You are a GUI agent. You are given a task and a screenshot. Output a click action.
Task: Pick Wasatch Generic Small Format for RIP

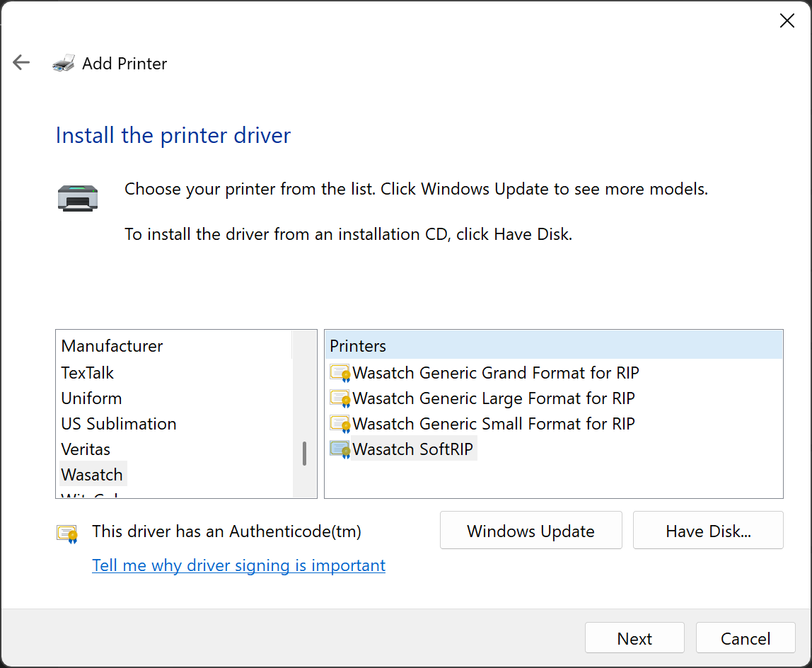pos(494,424)
